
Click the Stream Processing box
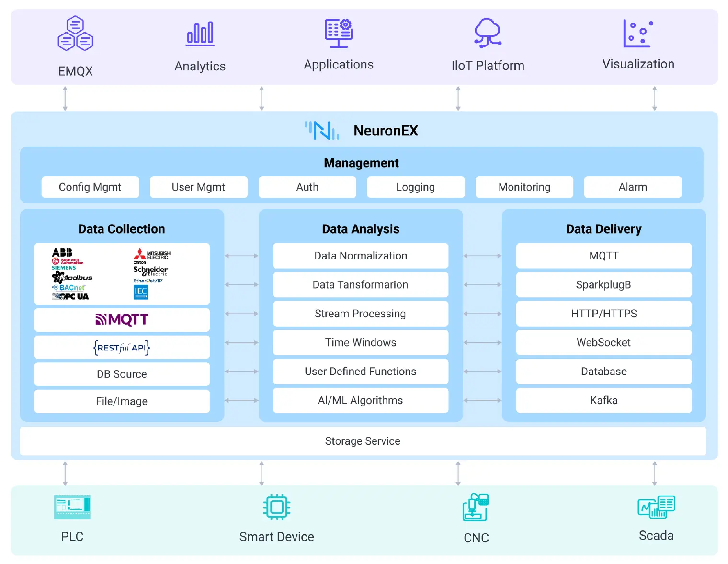361,314
